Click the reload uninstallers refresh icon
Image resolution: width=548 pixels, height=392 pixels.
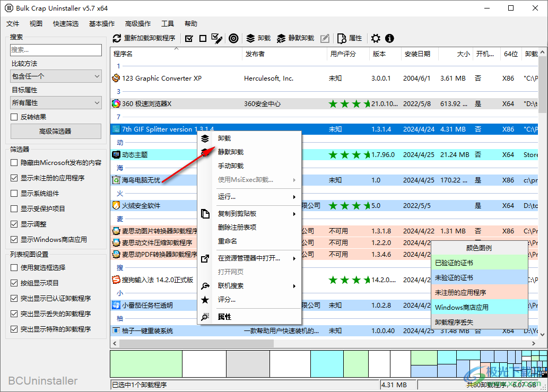(x=117, y=38)
